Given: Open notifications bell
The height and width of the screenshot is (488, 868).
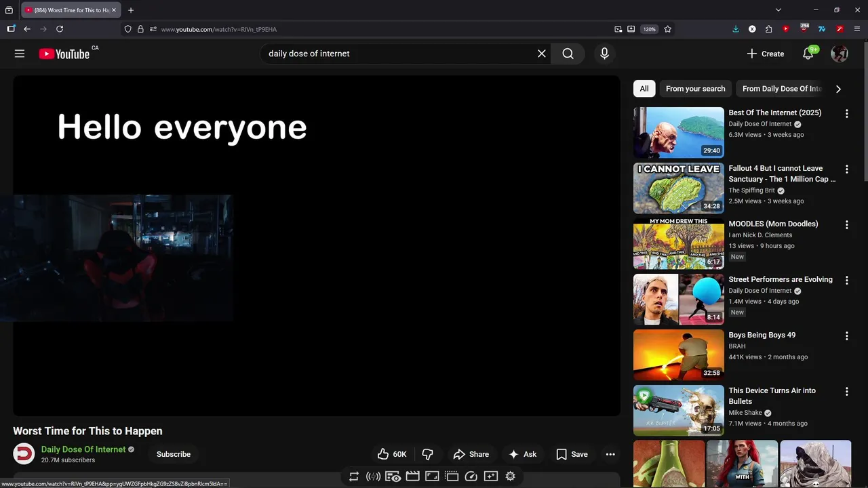Looking at the screenshot, I should pos(808,54).
